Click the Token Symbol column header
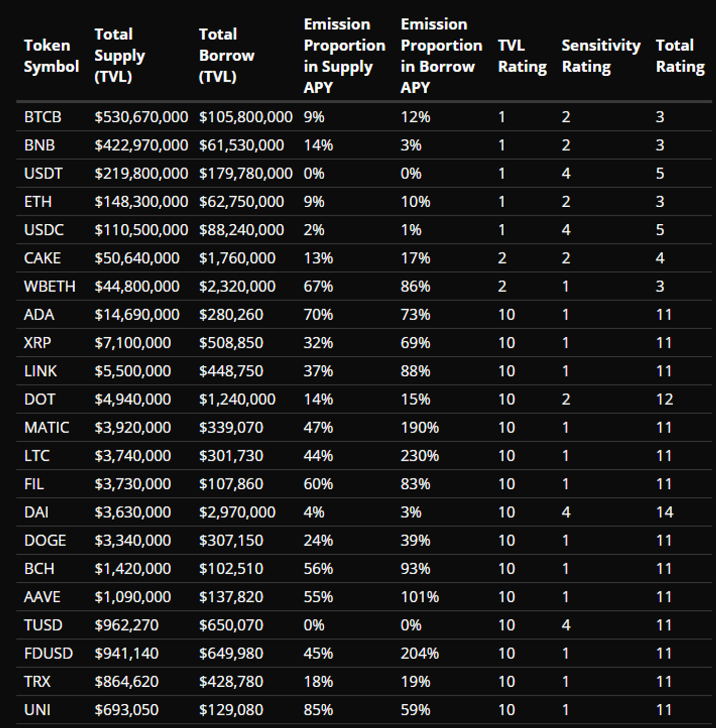This screenshot has width=716, height=728. 51,56
